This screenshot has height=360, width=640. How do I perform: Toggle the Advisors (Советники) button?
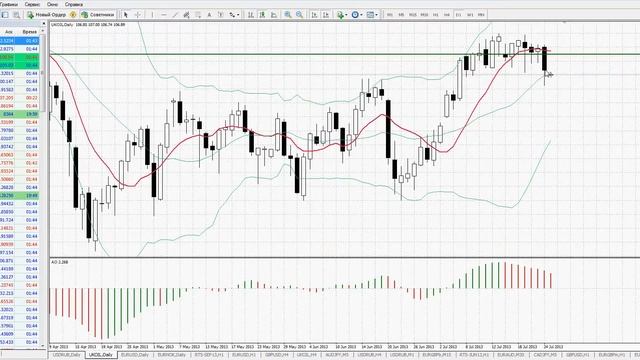coord(98,15)
